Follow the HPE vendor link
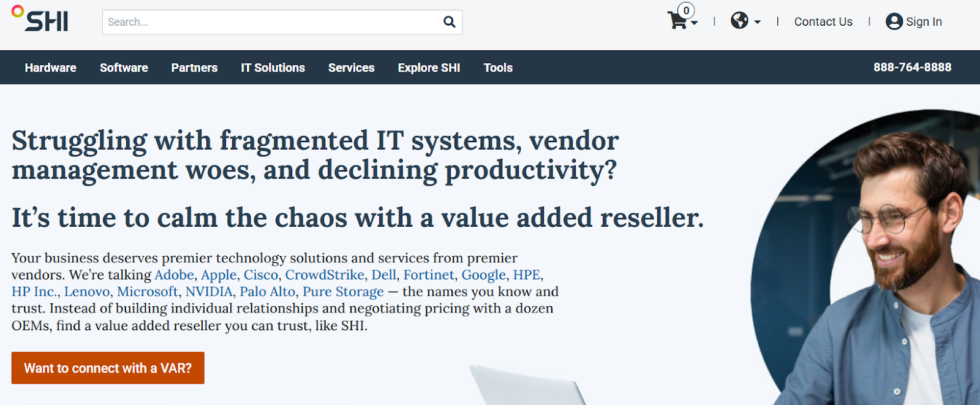Screen dimensions: 980x405 point(527,274)
